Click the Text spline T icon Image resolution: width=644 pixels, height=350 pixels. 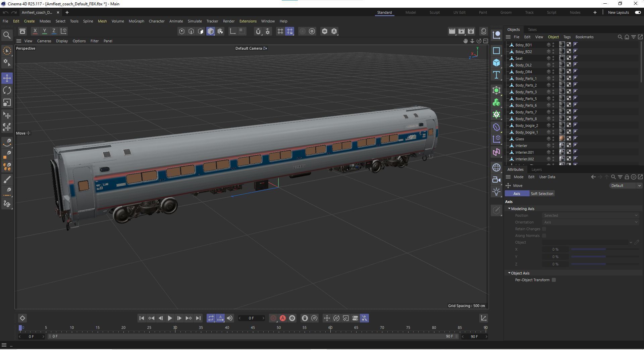tap(496, 75)
